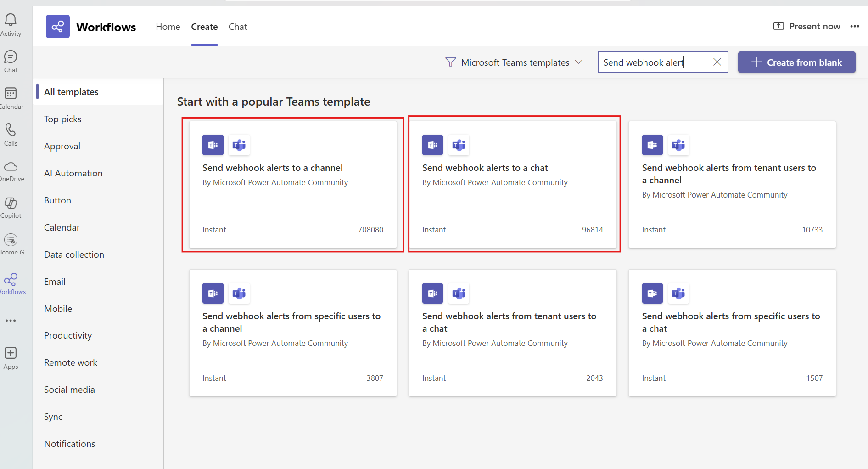Viewport: 868px width, 469px height.
Task: Click Create from blank button
Action: 796,62
